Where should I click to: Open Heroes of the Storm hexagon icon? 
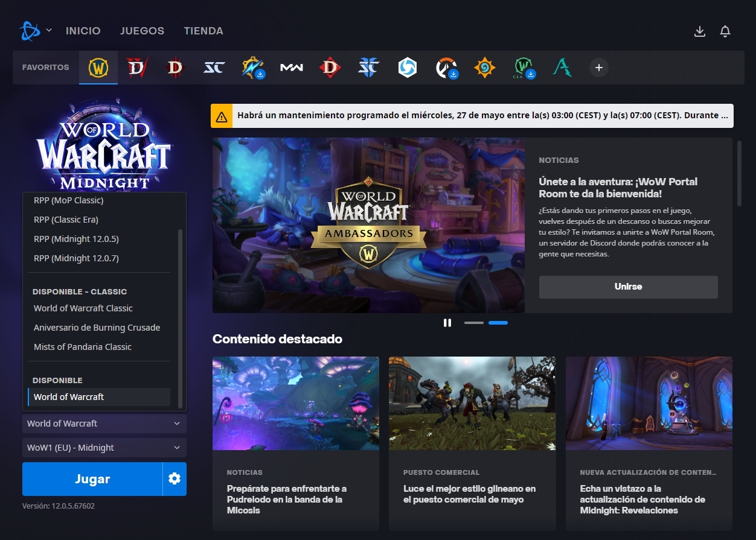click(x=408, y=68)
